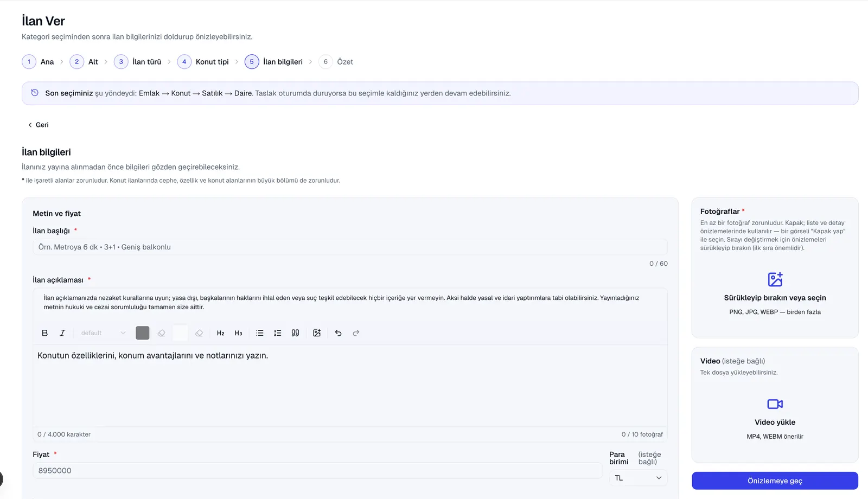
Task: Focus the İlan başlığı input field
Action: coord(350,247)
